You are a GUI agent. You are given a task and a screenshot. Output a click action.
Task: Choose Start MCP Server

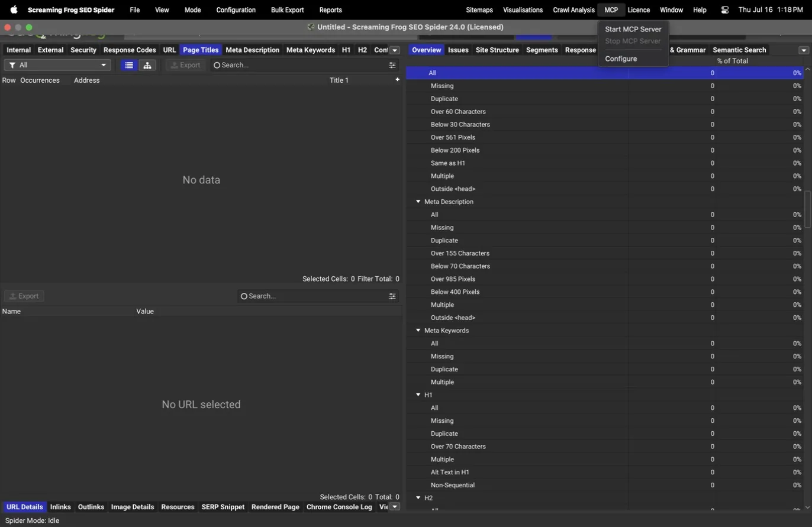(633, 29)
